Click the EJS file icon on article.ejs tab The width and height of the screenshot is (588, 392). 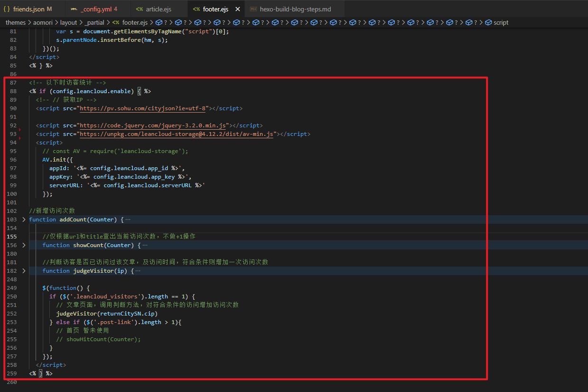click(x=139, y=9)
